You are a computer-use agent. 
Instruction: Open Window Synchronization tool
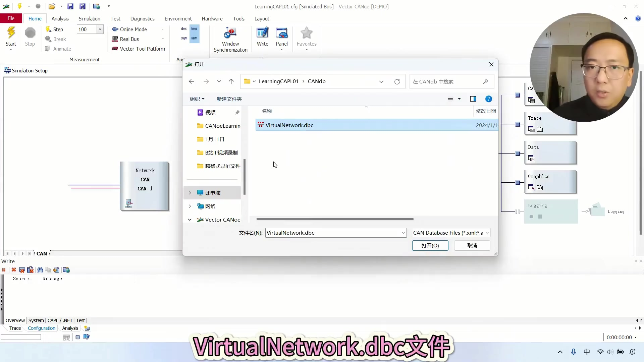(230, 39)
